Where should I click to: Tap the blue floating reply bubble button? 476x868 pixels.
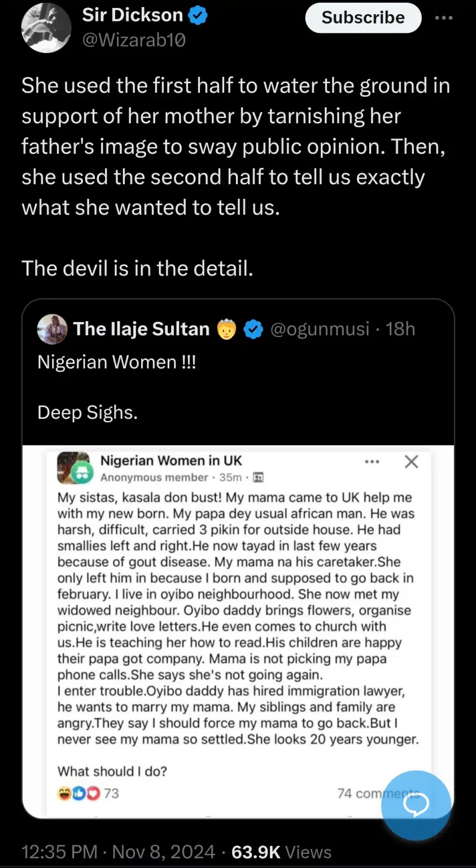click(416, 805)
